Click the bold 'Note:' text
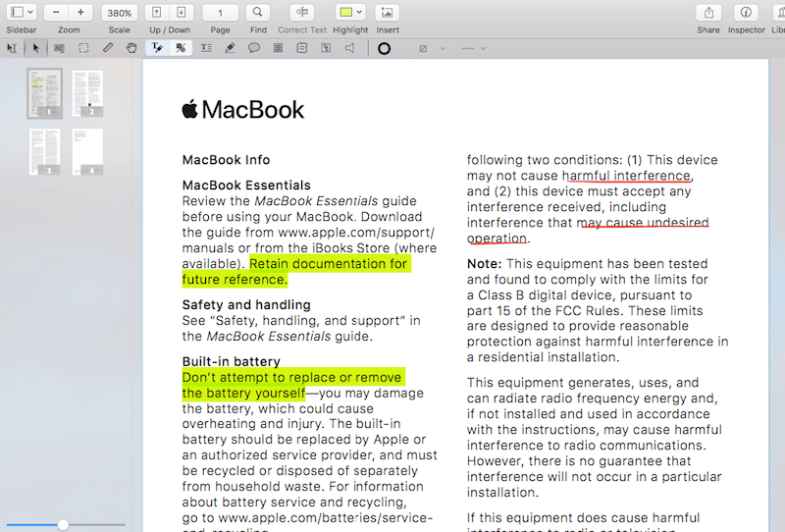The image size is (785, 532). [484, 263]
